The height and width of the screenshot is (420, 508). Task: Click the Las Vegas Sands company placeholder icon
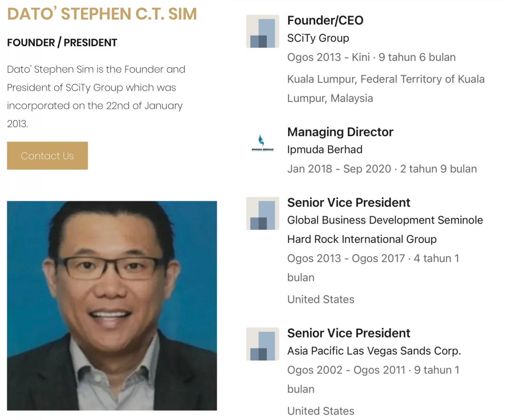(263, 344)
